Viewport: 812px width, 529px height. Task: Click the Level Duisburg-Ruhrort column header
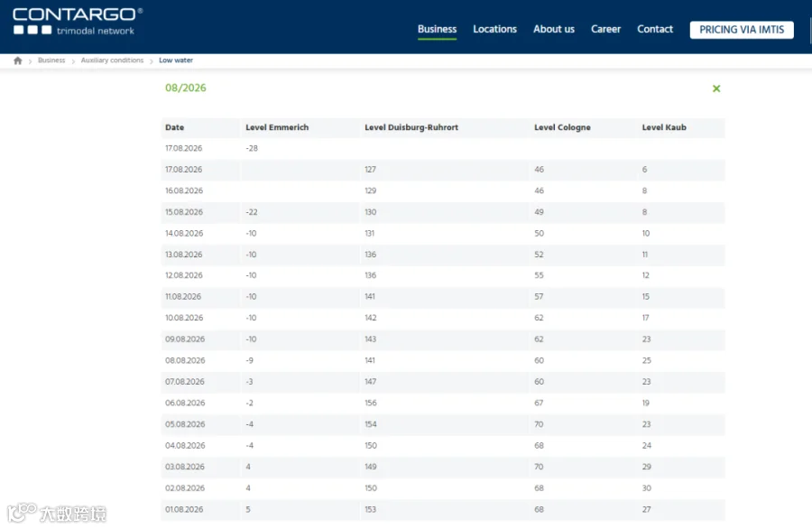pos(411,127)
